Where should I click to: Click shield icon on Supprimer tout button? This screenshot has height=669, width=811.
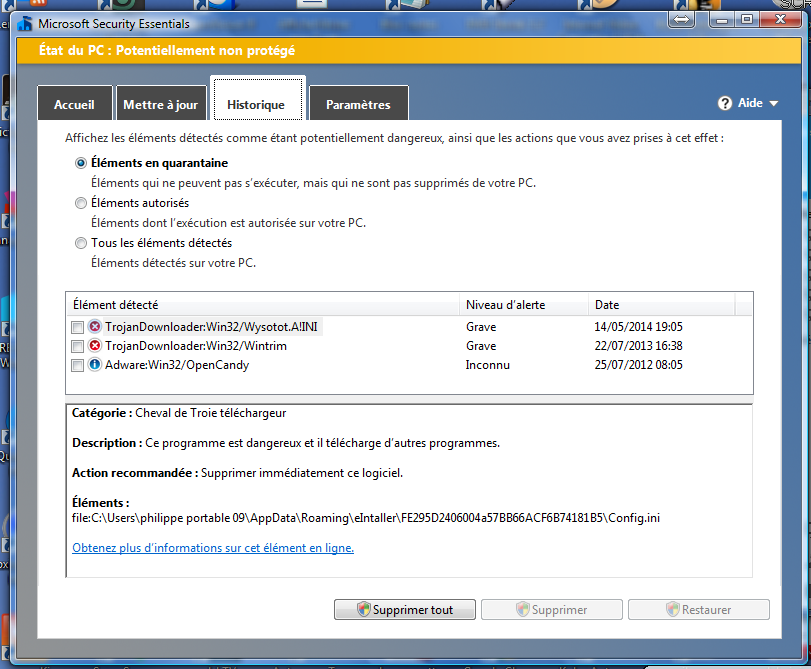[x=364, y=609]
